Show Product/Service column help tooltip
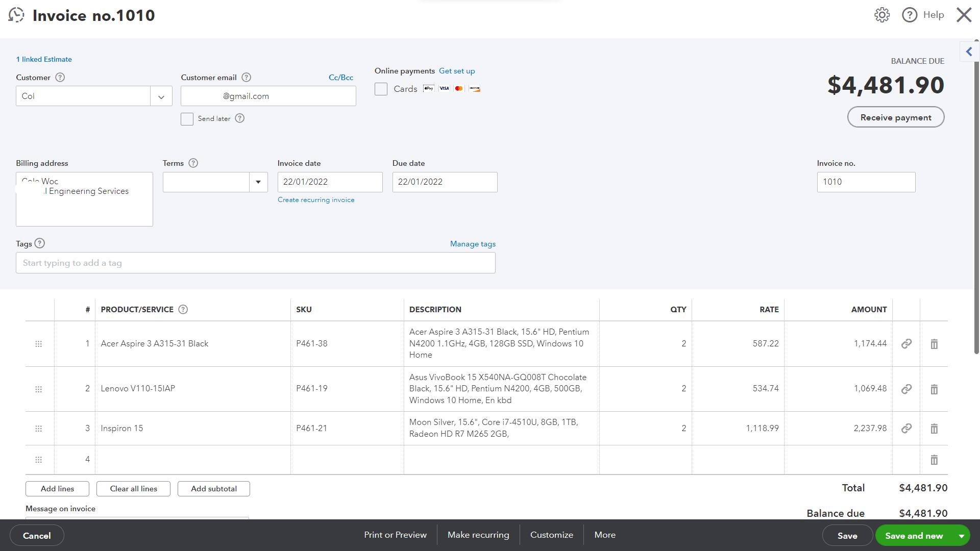Screen dimensions: 980x551 click(183, 309)
